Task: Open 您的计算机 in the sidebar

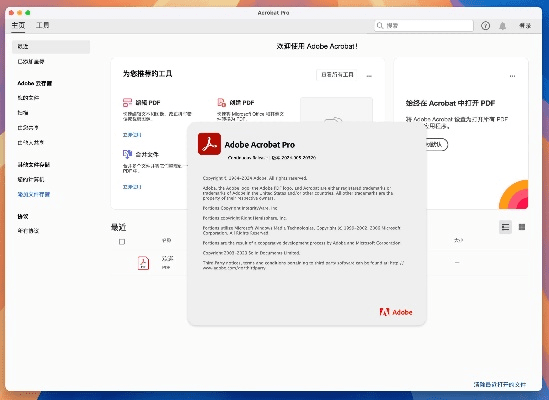Action: 31,180
